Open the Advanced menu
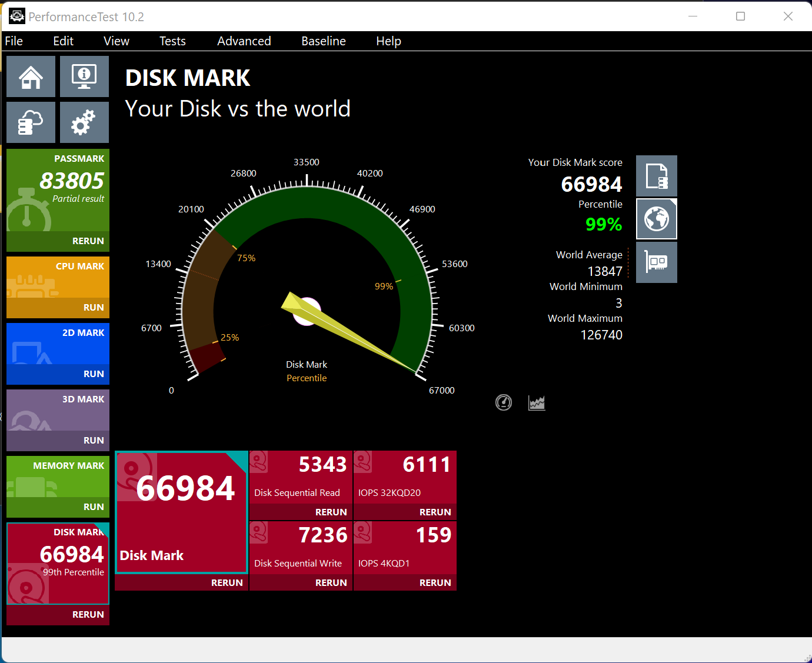The image size is (812, 663). (244, 41)
